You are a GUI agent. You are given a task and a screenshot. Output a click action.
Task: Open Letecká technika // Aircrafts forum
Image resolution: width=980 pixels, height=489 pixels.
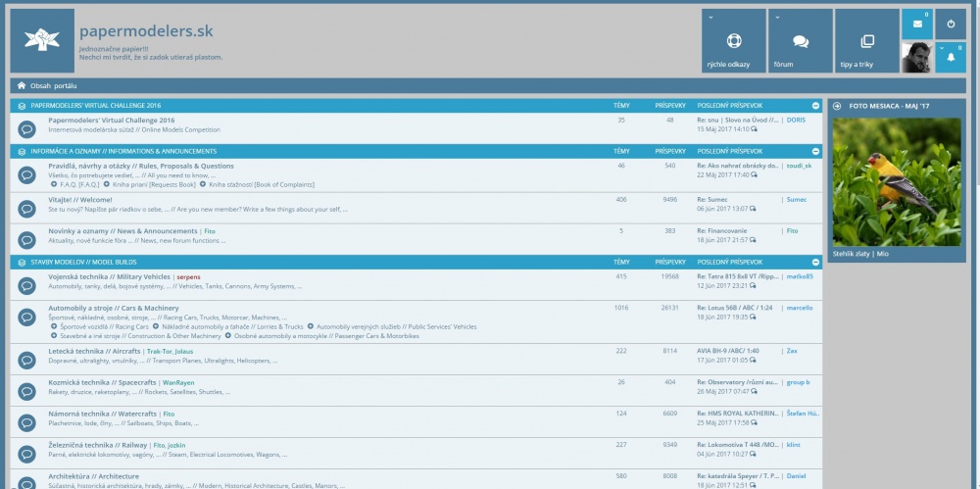pos(94,351)
